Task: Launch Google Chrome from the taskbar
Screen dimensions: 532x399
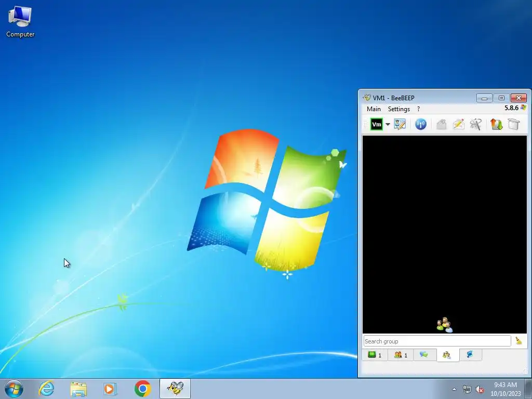Action: tap(142, 389)
